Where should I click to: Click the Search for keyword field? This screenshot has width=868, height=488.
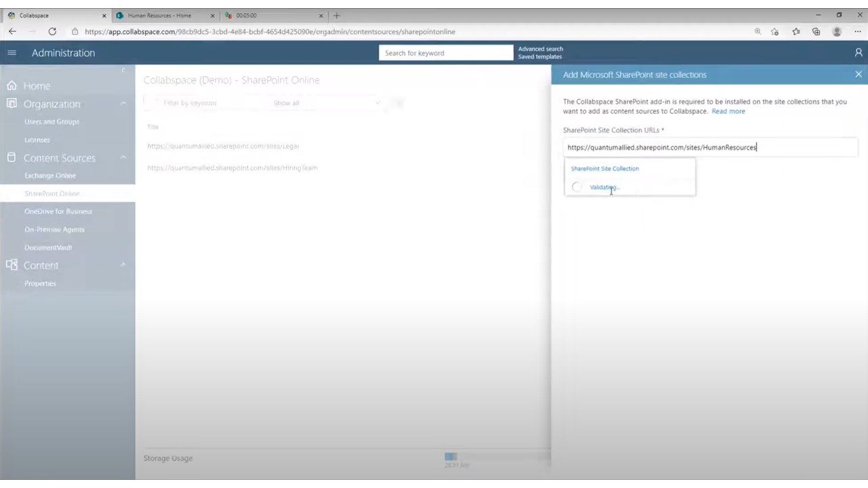click(x=446, y=53)
